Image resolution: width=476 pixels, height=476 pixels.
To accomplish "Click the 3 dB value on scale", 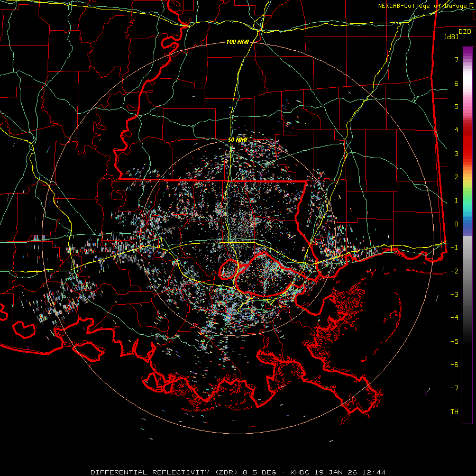I will click(x=456, y=153).
